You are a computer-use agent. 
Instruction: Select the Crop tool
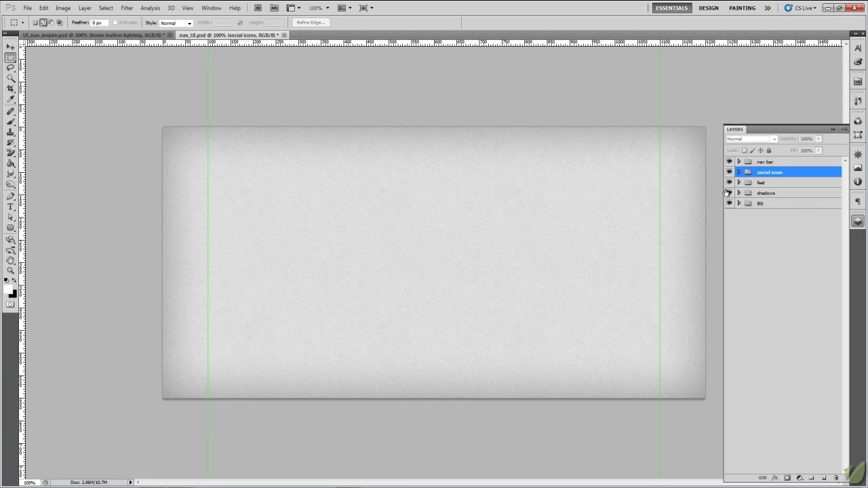point(11,89)
